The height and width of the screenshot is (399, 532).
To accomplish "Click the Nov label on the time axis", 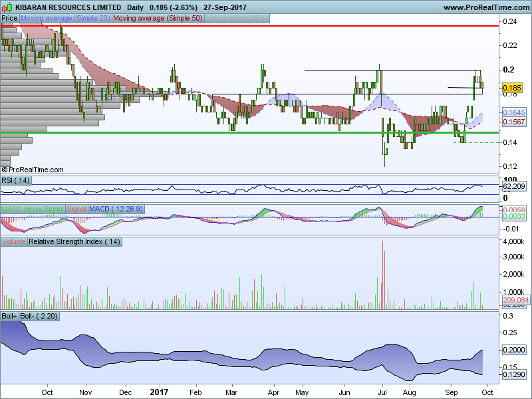I will point(86,392).
